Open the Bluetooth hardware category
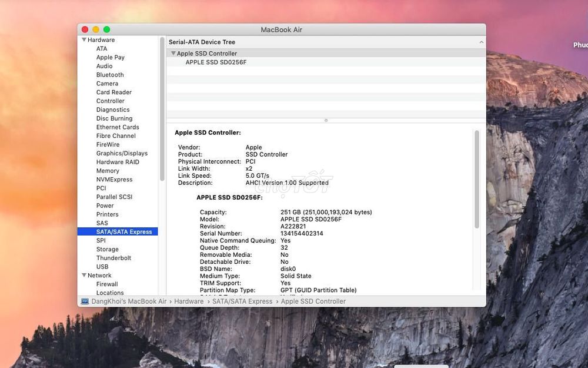 [110, 75]
